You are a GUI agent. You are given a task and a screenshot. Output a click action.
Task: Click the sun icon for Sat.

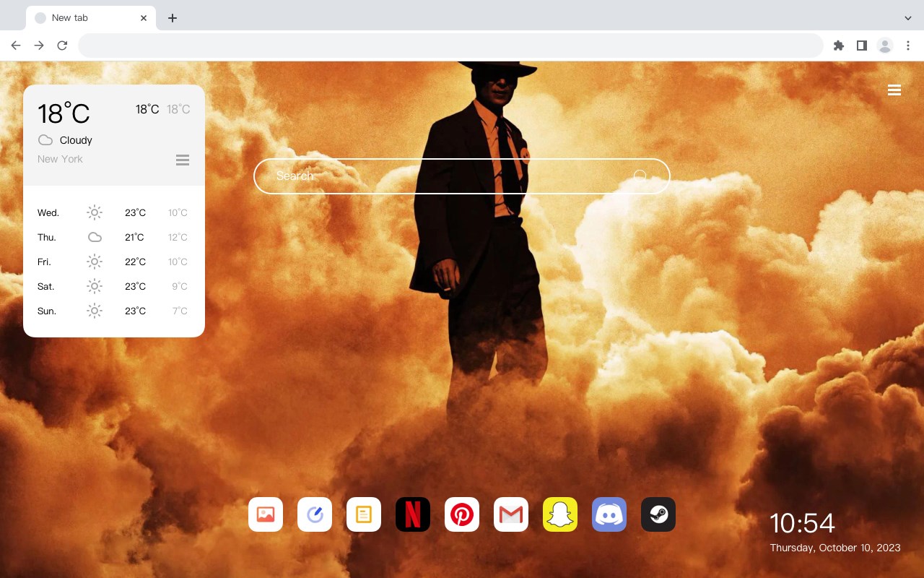(x=95, y=286)
